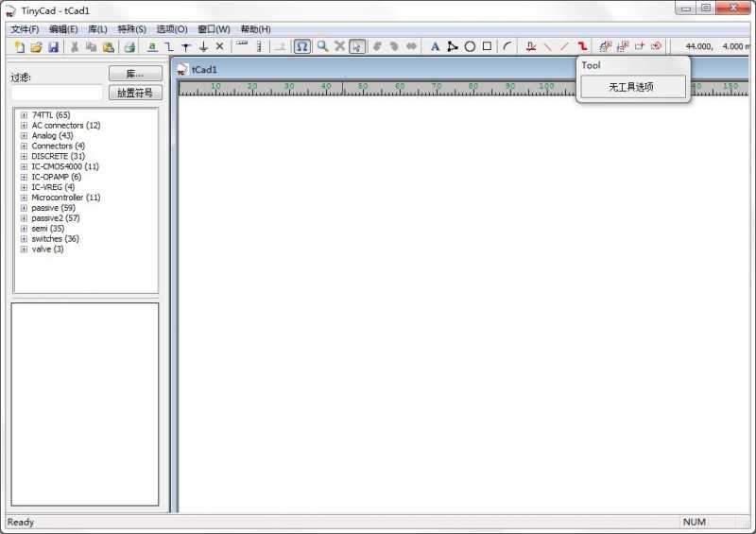Click the Copy toolbar icon

pos(91,47)
